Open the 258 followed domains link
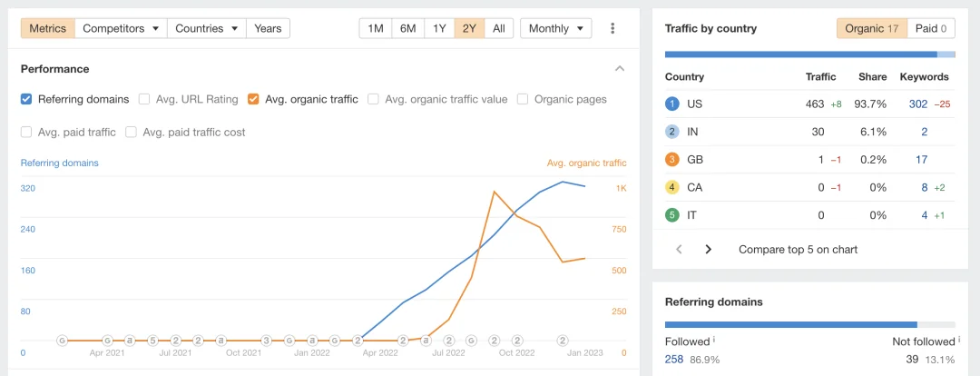 (x=675, y=359)
